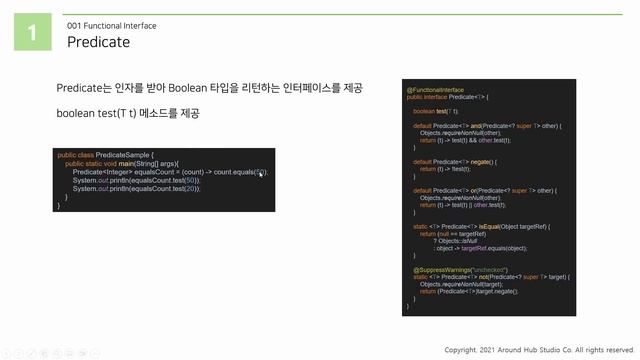The image size is (640, 360).
Task: Click the green section number 1 badge
Action: point(33,32)
